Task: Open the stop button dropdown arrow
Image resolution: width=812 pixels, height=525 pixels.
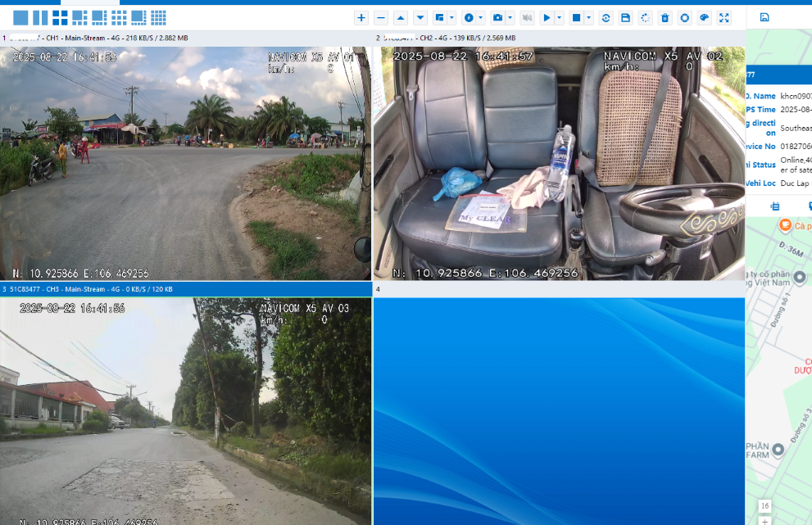Action: (x=588, y=18)
